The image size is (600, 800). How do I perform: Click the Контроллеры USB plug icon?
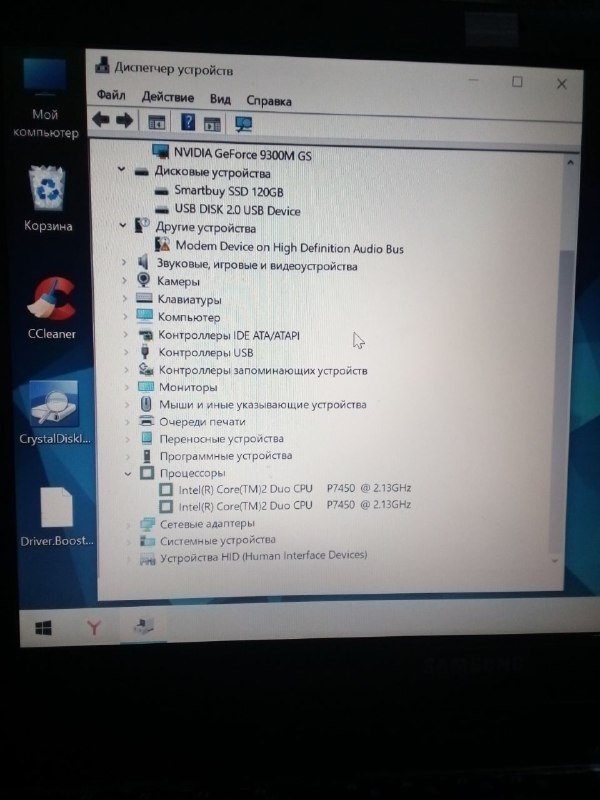(x=145, y=352)
